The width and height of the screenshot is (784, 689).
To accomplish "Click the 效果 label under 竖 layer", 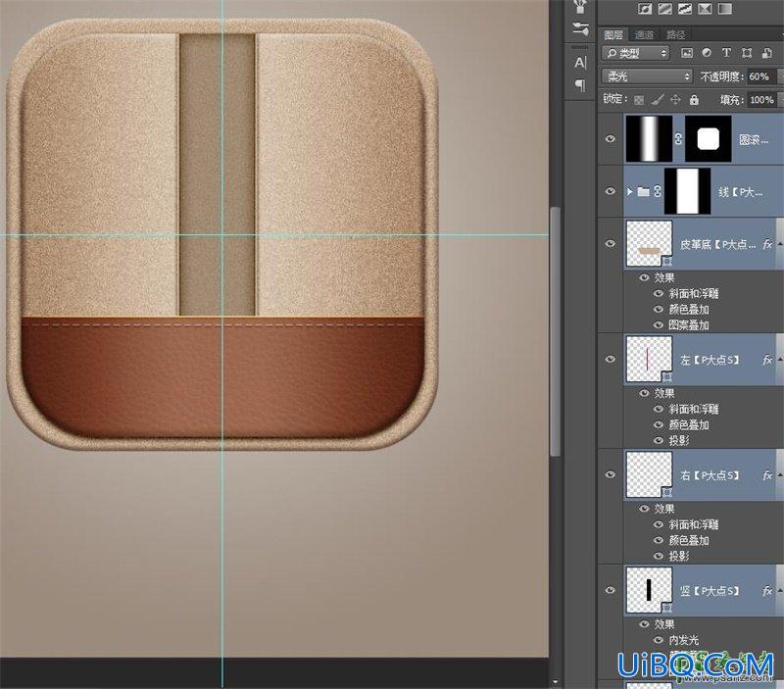I will [x=664, y=624].
